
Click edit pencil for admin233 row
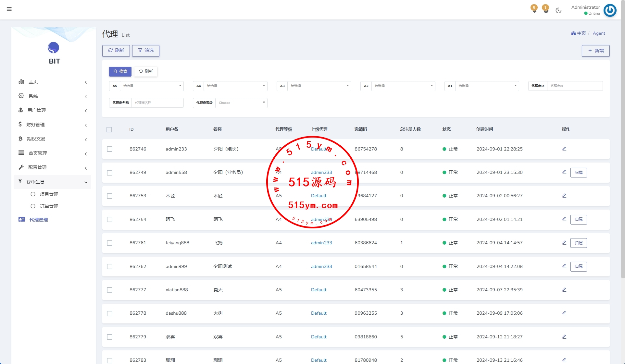pos(564,149)
